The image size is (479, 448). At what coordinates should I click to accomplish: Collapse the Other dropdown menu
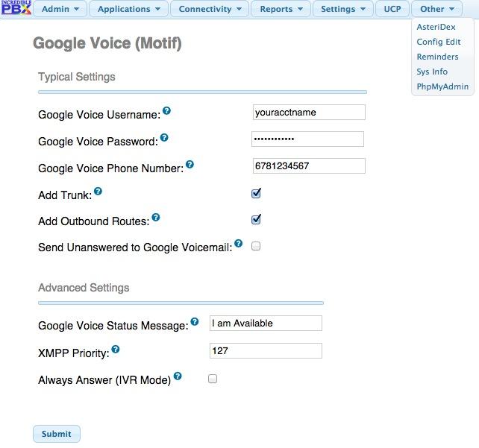point(436,9)
